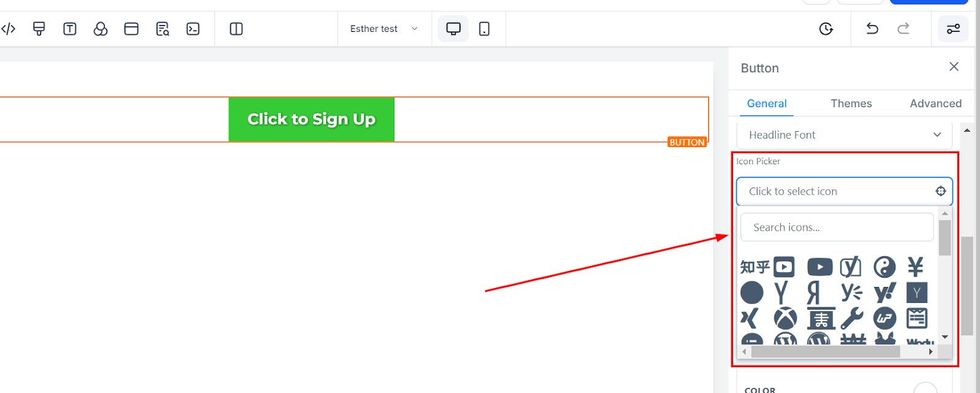Select the wrench icon
The width and height of the screenshot is (980, 393).
(852, 318)
